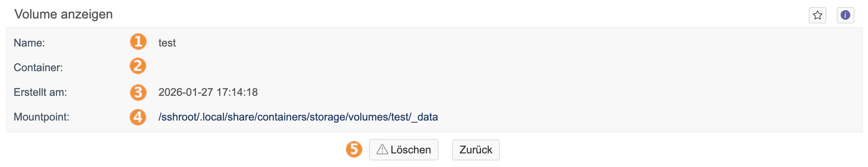The height and width of the screenshot is (167, 868).
Task: Click orange marker number 4
Action: [x=138, y=117]
